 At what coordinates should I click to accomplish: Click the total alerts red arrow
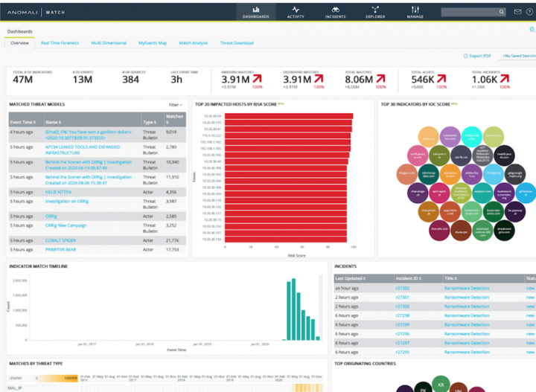441,79
